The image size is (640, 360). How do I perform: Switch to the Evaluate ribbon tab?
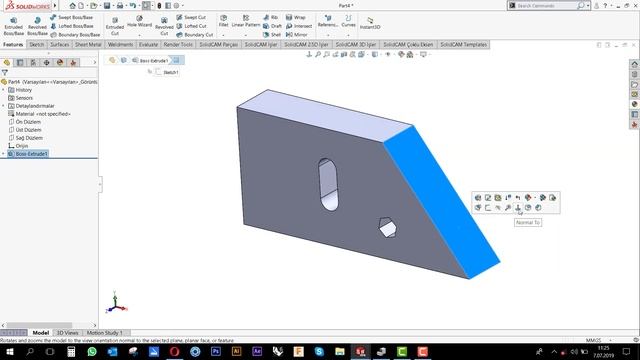148,44
